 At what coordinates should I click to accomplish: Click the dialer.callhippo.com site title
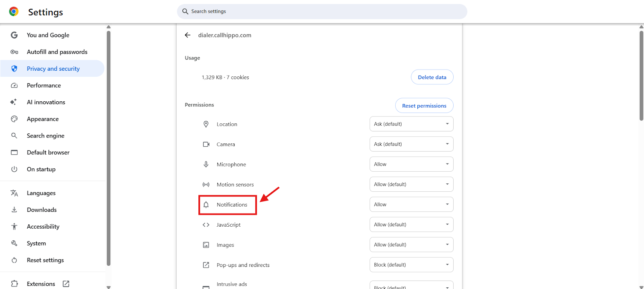(225, 35)
